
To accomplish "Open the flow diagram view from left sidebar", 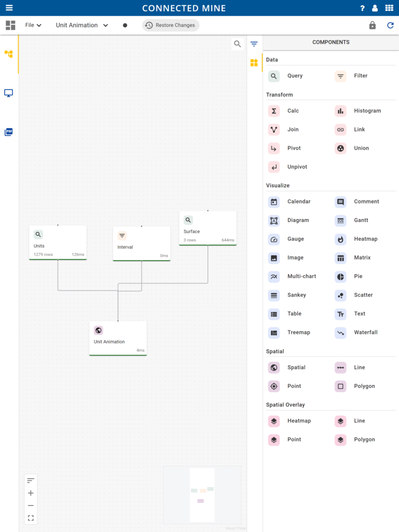I will point(8,53).
